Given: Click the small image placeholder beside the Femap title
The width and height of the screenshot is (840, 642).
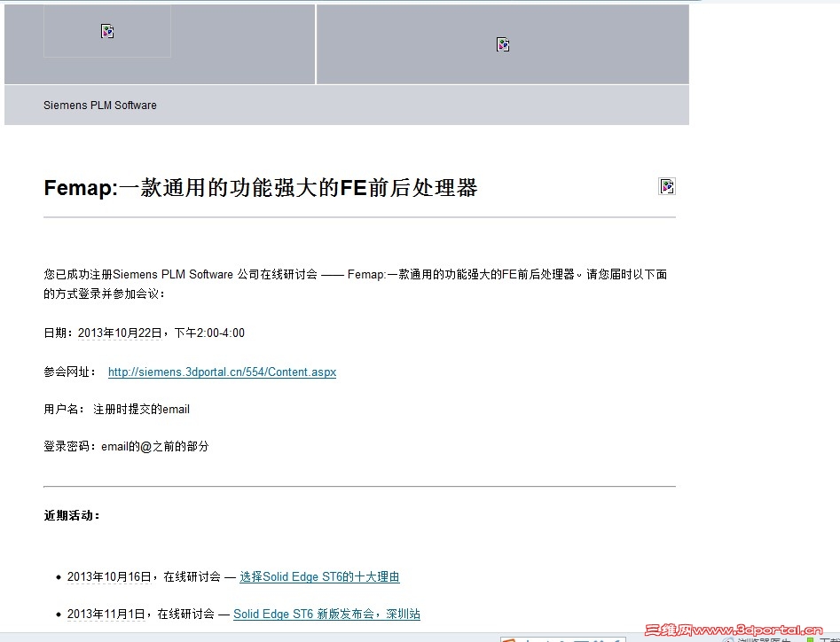Looking at the screenshot, I should (x=666, y=185).
